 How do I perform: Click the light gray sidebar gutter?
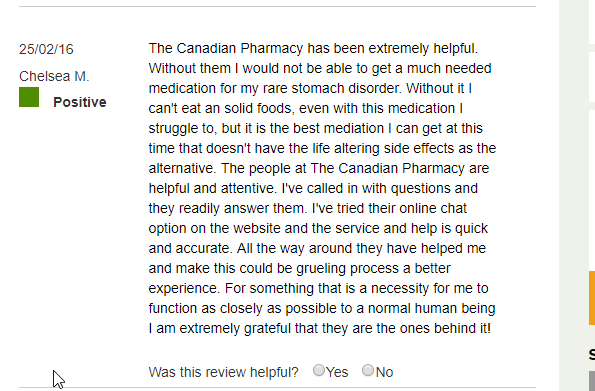[573, 196]
